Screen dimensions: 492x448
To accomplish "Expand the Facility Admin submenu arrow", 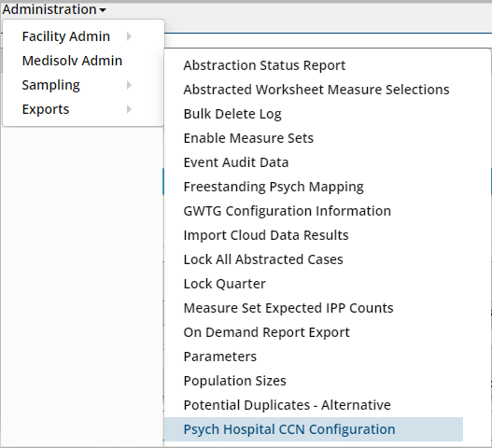I will (129, 36).
